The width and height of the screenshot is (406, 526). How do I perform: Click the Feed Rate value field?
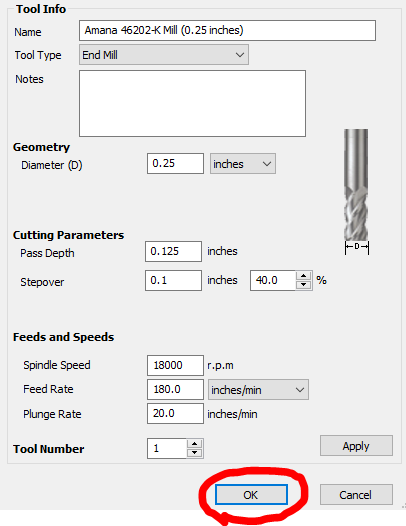point(175,389)
